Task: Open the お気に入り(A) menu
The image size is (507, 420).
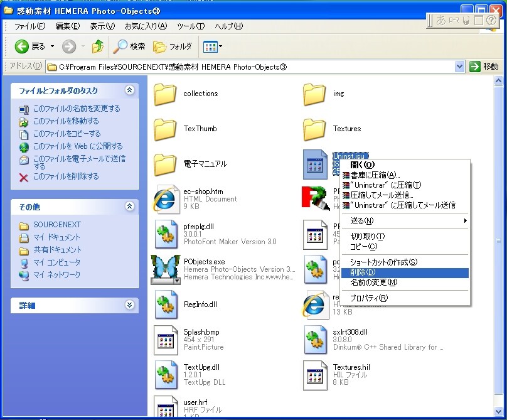Action: (146, 26)
